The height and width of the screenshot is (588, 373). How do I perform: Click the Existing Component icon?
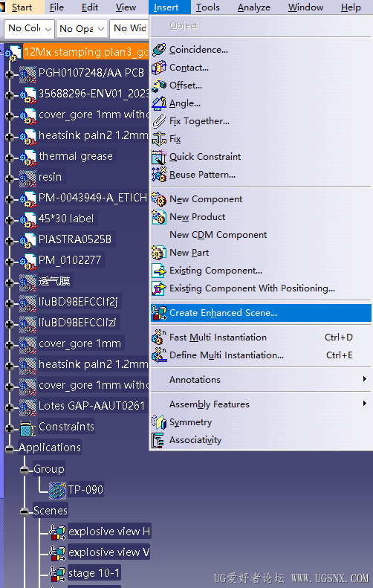(159, 271)
